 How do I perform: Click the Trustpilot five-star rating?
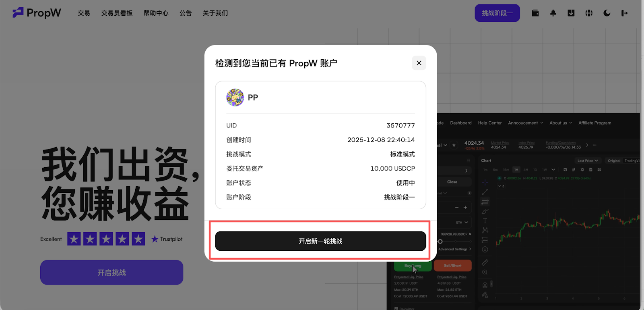[x=106, y=239]
